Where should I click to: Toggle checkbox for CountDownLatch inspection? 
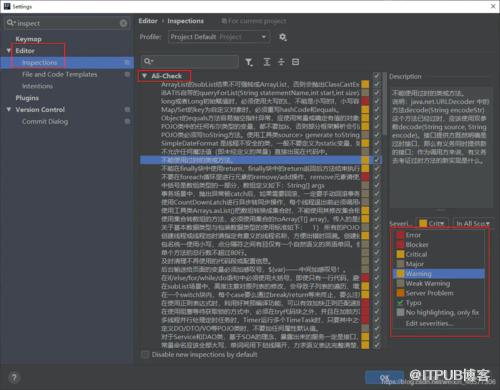[x=377, y=202]
